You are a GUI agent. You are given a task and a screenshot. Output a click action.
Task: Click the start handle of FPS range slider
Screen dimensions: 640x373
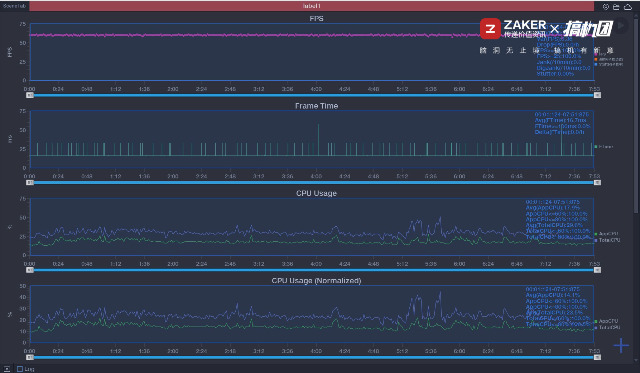30,95
